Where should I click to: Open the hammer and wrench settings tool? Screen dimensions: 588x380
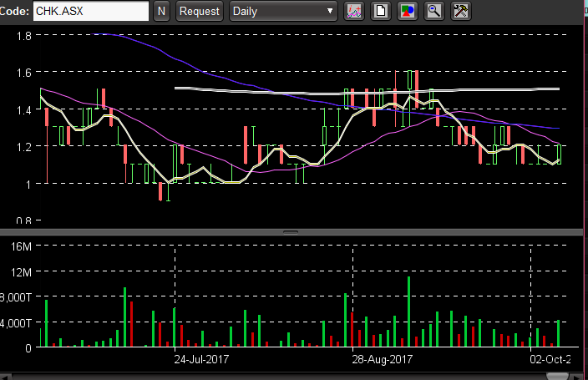click(460, 11)
